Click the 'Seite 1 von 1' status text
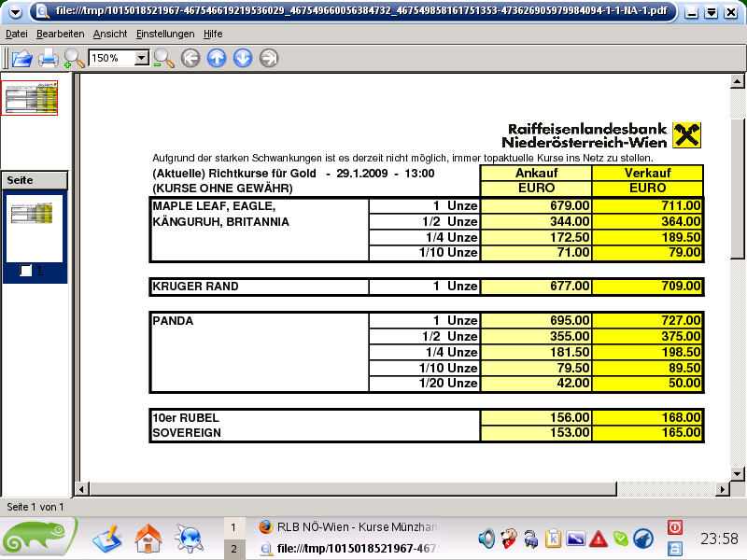 [x=35, y=507]
